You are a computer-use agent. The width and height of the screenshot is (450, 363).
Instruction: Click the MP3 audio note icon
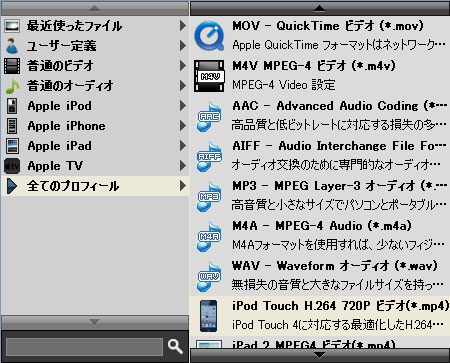click(x=209, y=196)
